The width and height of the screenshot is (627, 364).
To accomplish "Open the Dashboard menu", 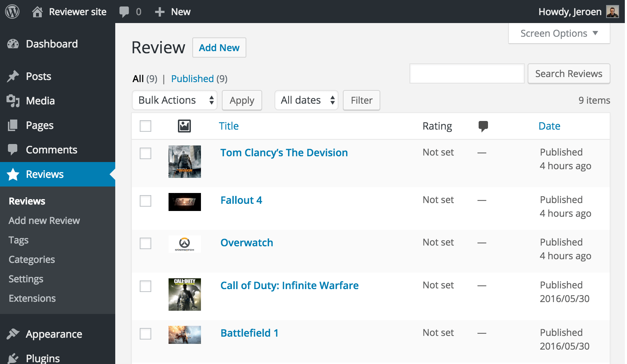I will click(x=58, y=44).
